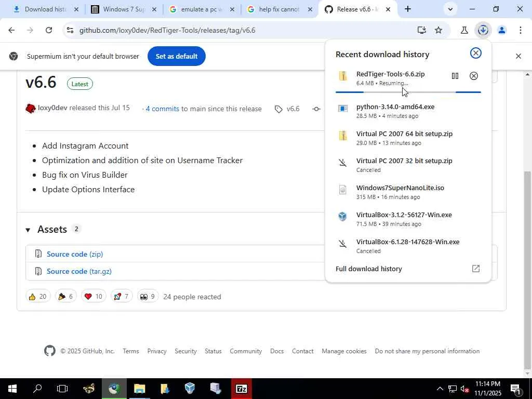Screen dimensions: 532x399
Task: Click the Full download history label
Action: [368, 269]
